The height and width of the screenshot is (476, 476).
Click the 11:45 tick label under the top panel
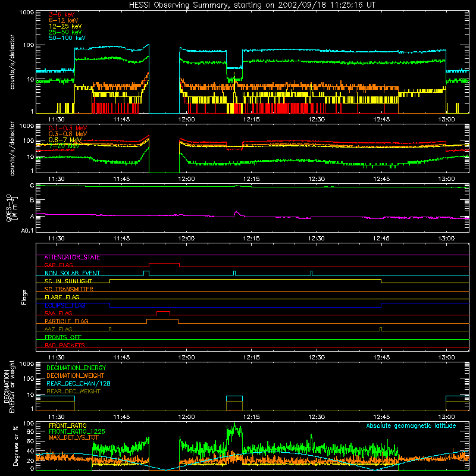(x=121, y=120)
